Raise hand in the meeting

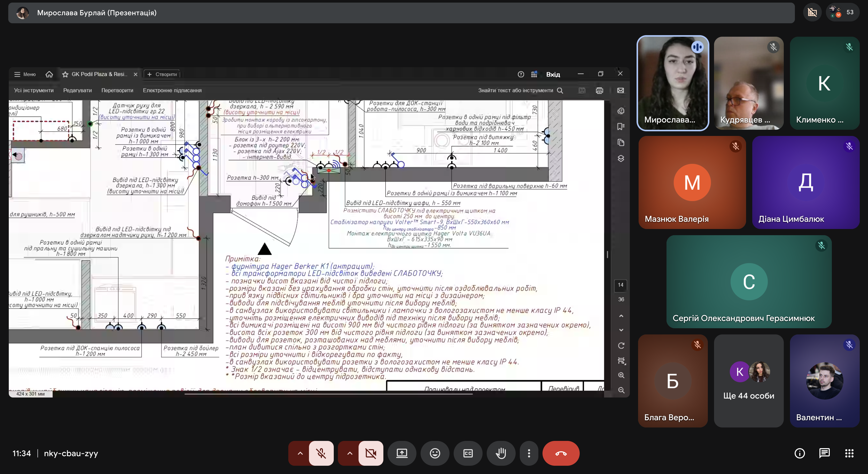coord(501,453)
